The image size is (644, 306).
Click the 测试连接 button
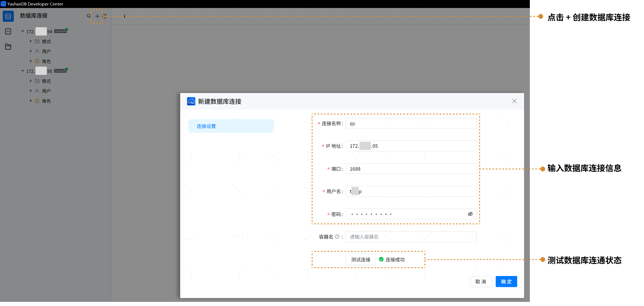[360, 260]
